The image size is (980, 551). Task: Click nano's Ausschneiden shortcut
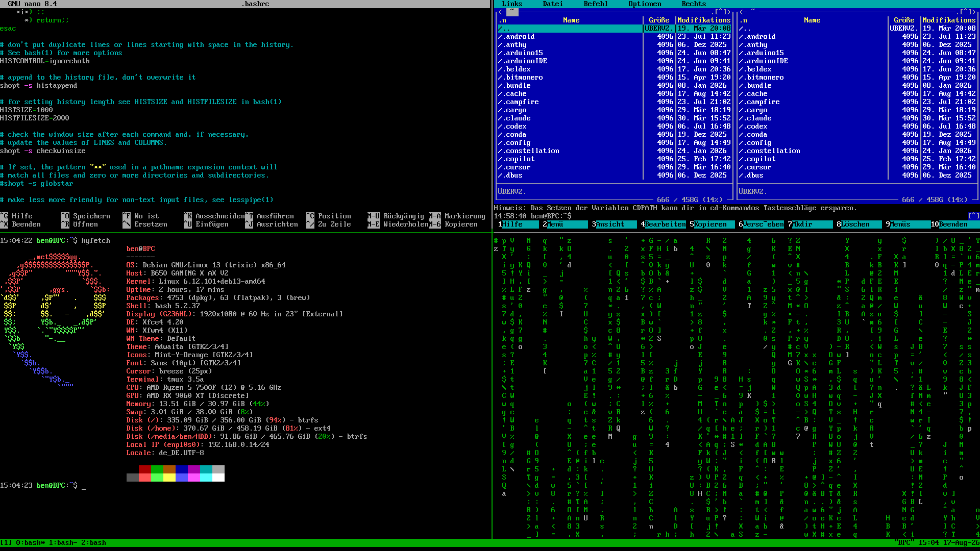[x=214, y=216]
